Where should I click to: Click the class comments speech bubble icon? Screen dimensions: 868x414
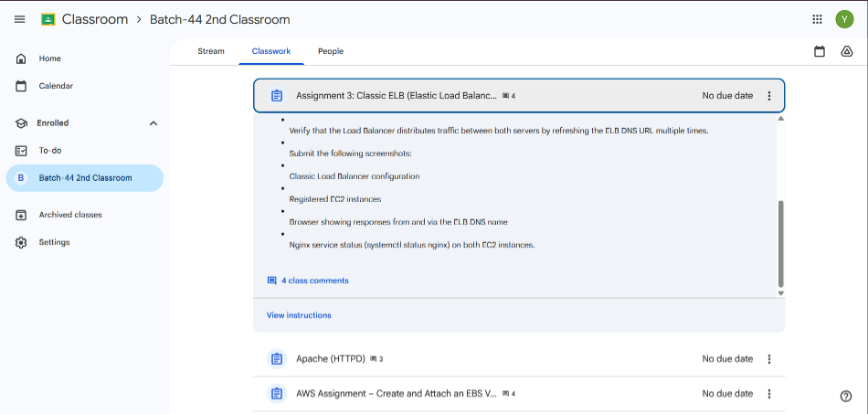point(271,281)
